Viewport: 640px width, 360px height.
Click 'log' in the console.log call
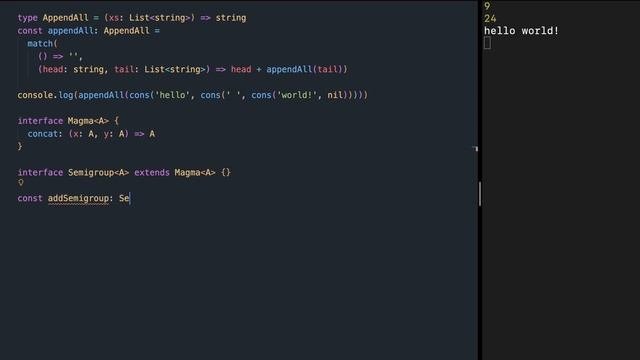click(65, 95)
